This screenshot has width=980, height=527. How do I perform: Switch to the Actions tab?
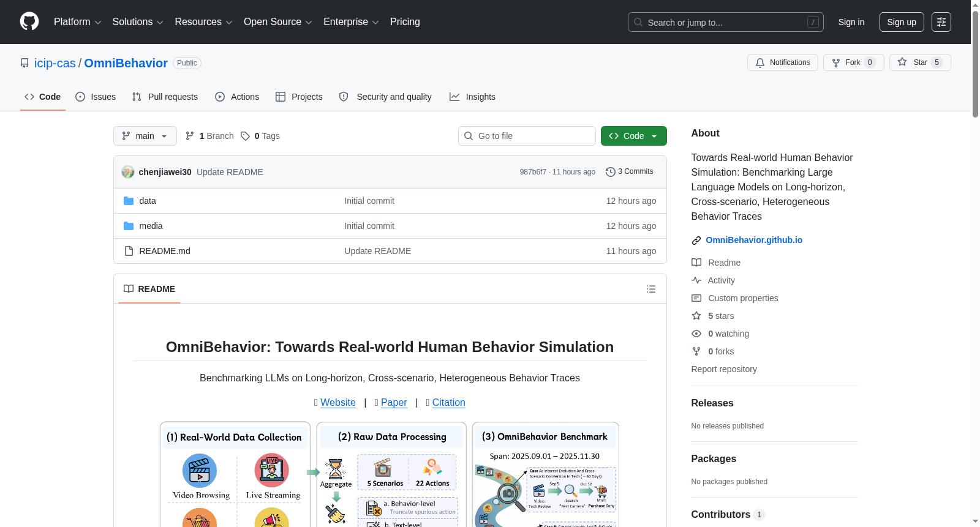(x=237, y=97)
